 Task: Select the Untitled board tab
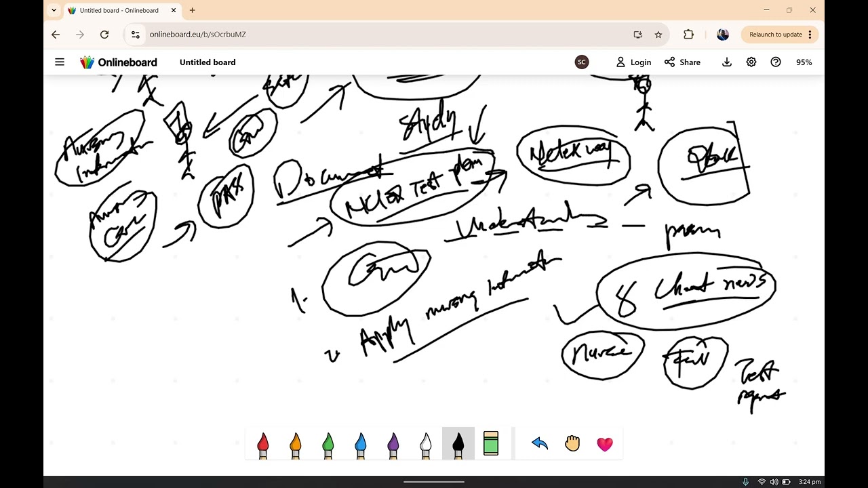[123, 10]
